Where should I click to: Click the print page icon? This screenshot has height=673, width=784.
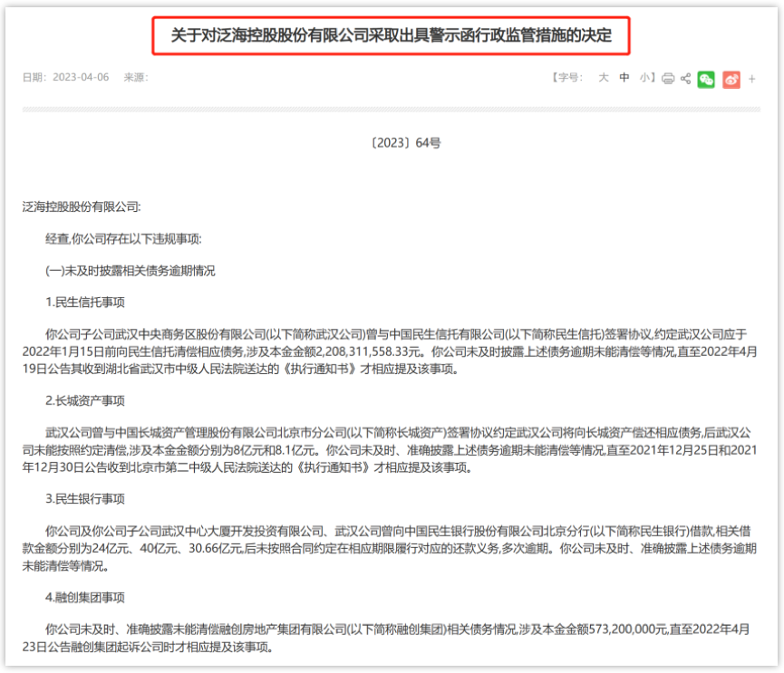[x=667, y=79]
